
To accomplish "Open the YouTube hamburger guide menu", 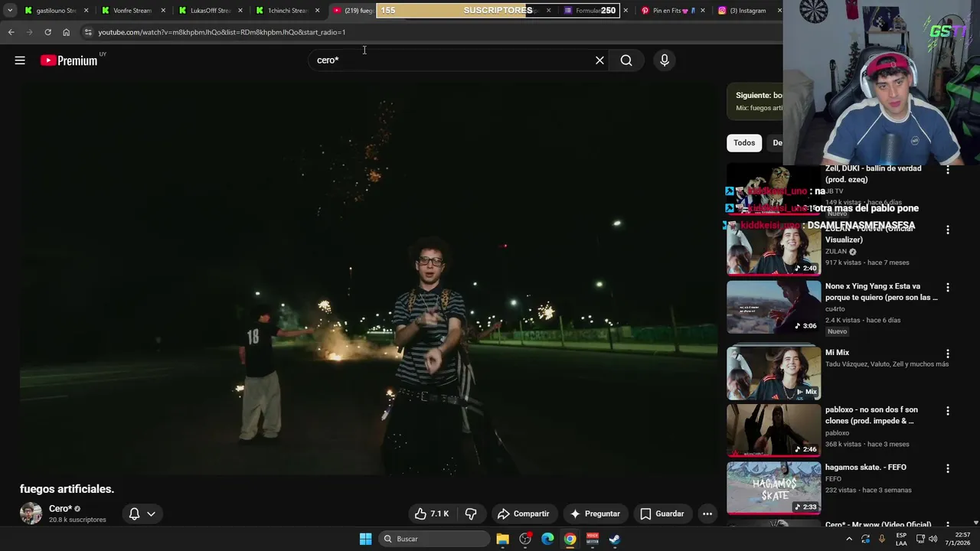I will click(x=20, y=60).
